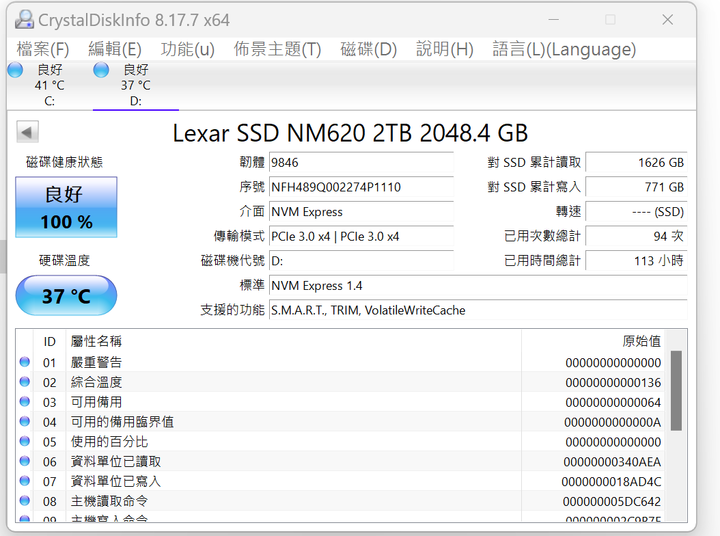Select the 資料單位已讀取 attribute row name
The image size is (720, 536).
116,461
